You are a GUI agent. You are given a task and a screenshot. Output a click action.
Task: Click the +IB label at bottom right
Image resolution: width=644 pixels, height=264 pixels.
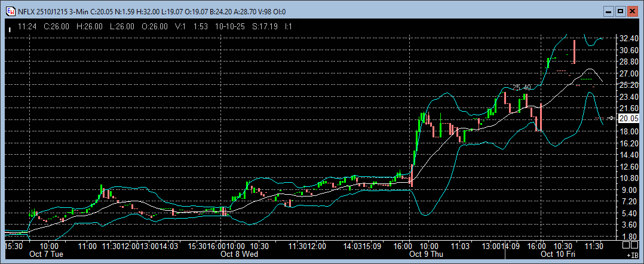(633, 255)
